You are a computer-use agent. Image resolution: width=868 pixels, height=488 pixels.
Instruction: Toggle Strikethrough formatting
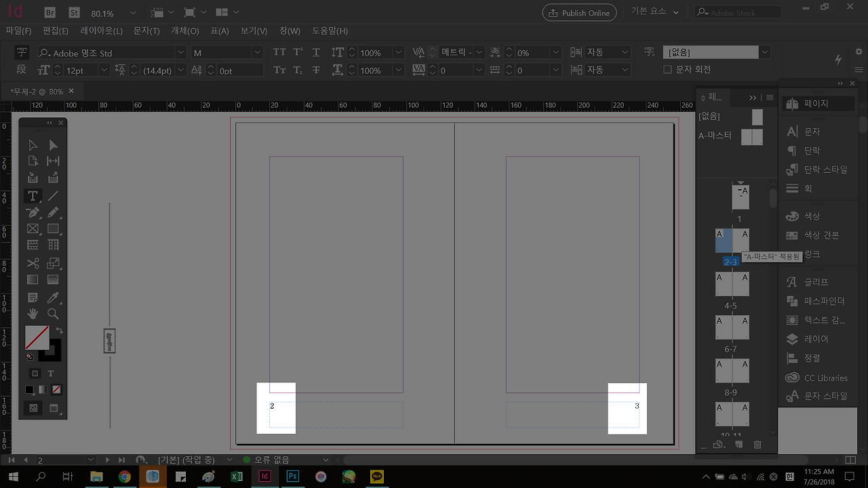316,70
